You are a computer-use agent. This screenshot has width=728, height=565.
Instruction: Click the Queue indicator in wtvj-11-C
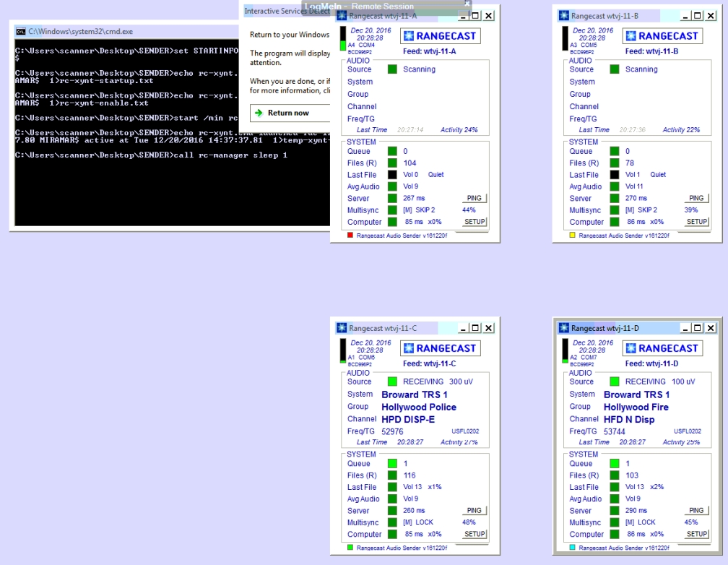pos(392,463)
